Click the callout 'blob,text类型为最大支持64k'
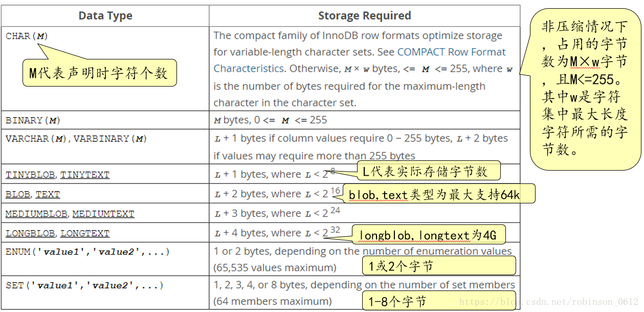This screenshot has height=312, width=644. point(439,194)
